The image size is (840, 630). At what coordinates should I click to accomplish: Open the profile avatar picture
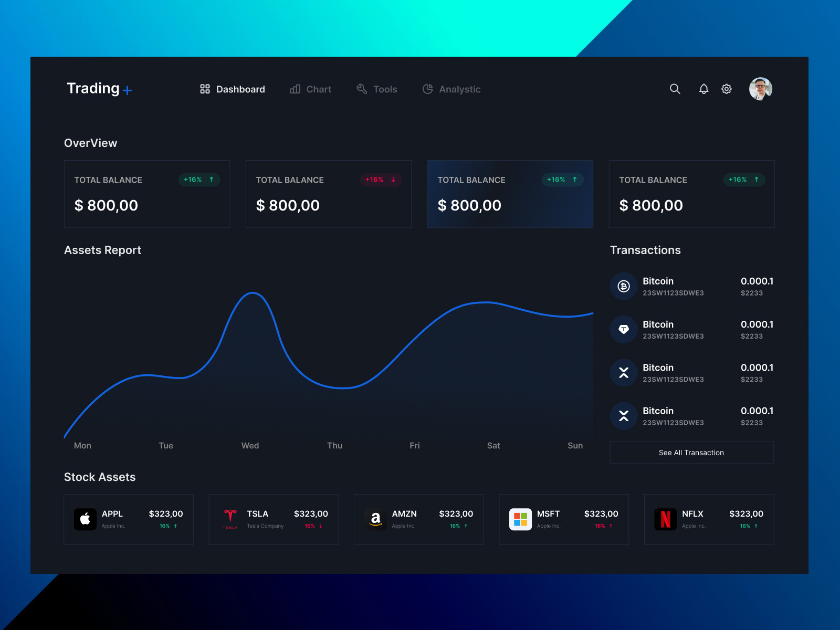tap(760, 89)
